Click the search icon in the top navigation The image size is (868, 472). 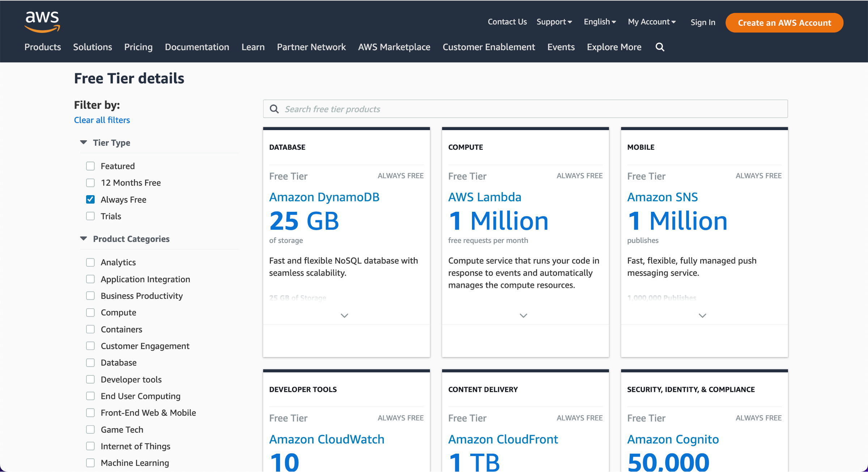pos(660,47)
